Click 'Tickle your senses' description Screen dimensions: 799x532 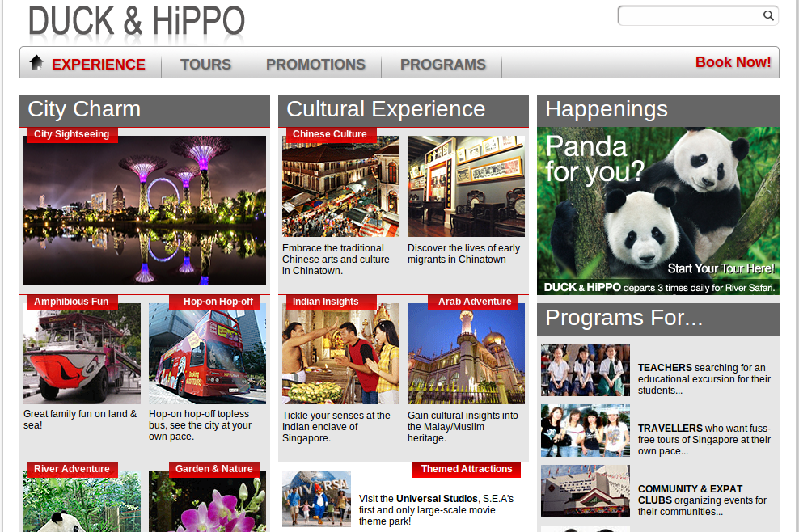(336, 427)
